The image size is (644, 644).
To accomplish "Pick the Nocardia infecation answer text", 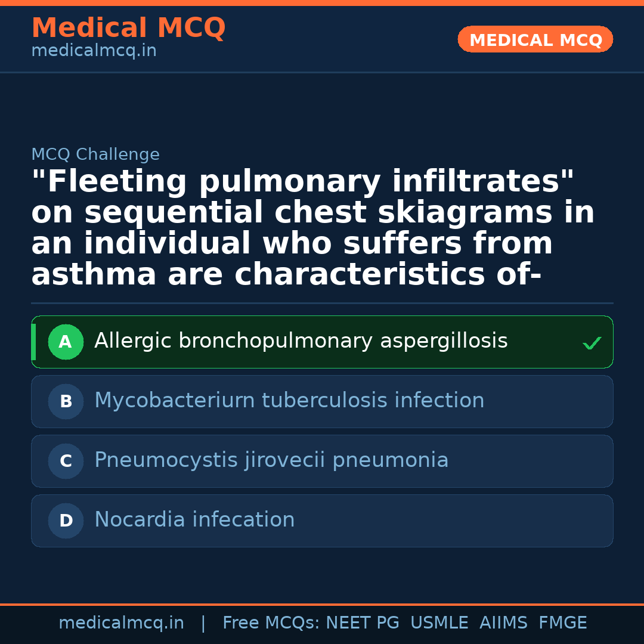I will tap(194, 520).
